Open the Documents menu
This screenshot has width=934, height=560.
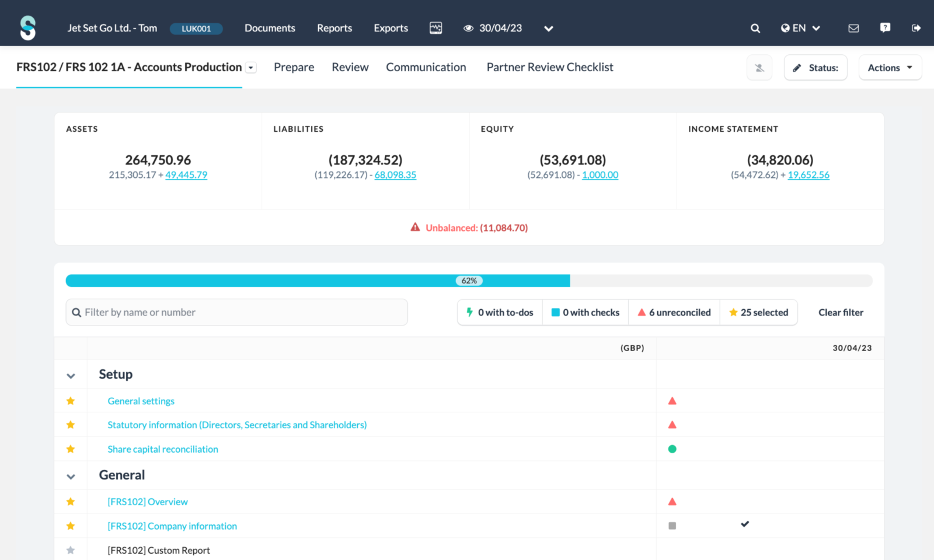[270, 27]
